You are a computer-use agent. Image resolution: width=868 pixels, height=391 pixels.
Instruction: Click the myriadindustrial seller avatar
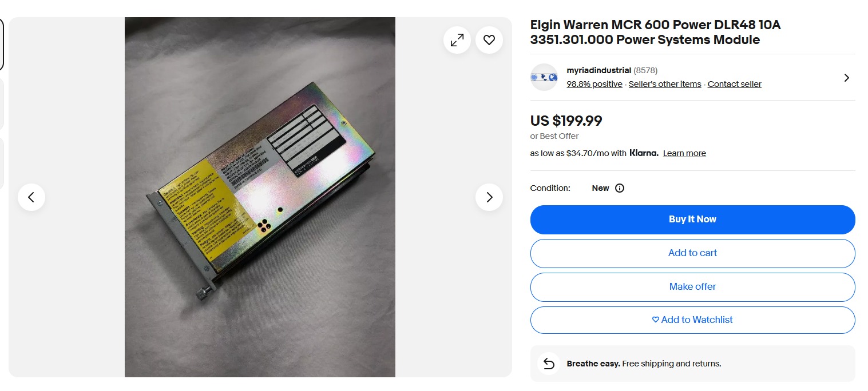pos(544,77)
